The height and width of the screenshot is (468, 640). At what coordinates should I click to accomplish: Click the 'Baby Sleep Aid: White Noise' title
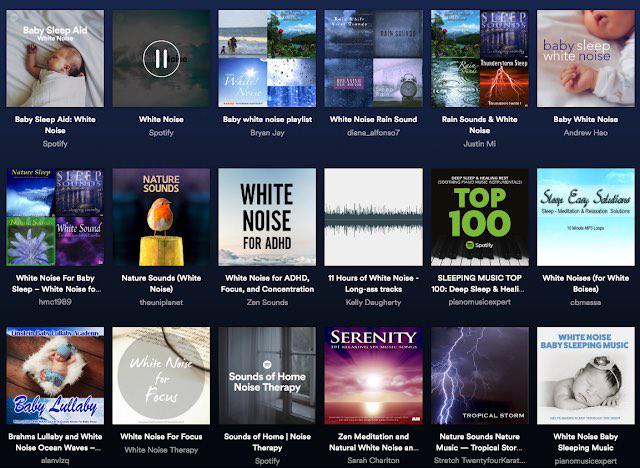click(55, 125)
